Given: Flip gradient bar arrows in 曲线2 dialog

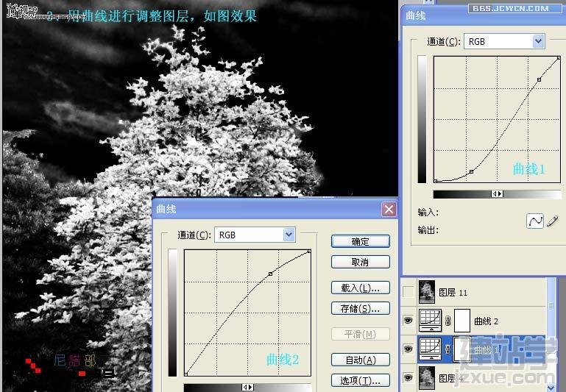Looking at the screenshot, I should pyautogui.click(x=247, y=388).
